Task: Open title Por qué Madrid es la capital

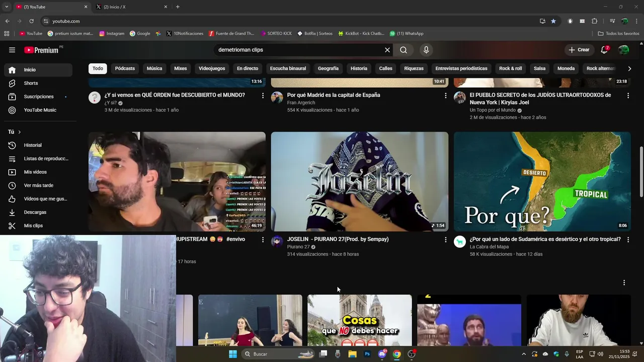Action: 334,95
